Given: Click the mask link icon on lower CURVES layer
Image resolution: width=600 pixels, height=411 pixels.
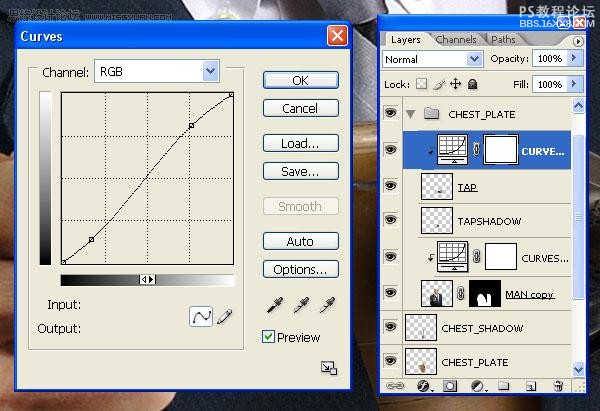Looking at the screenshot, I should [476, 256].
